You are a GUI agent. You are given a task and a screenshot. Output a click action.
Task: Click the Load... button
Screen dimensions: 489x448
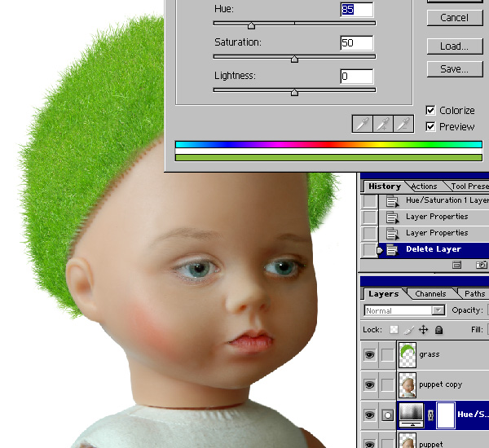[455, 46]
